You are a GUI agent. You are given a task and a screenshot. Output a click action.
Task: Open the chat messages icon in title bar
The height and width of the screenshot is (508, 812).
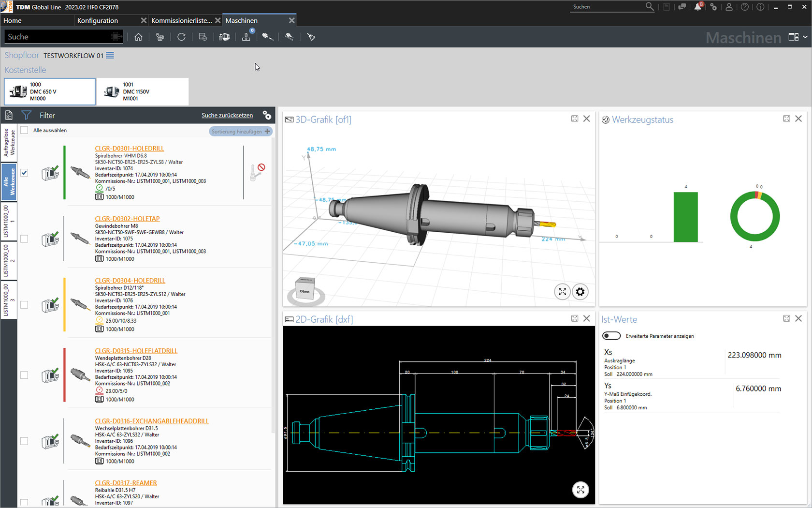(682, 7)
